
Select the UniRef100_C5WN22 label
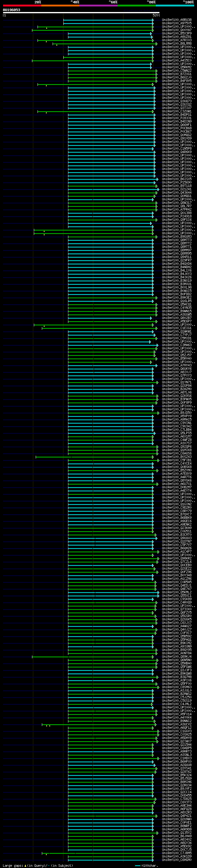[x=177, y=71]
